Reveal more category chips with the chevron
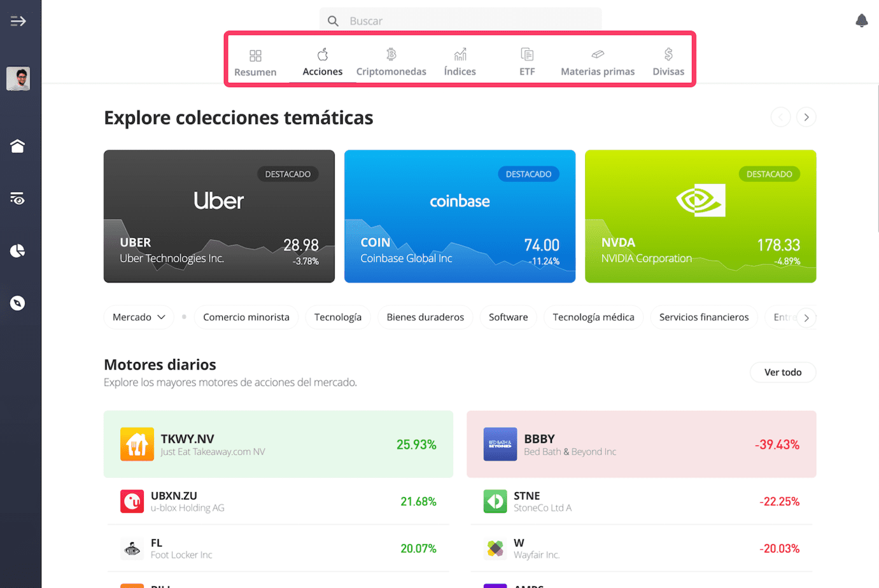 806,318
